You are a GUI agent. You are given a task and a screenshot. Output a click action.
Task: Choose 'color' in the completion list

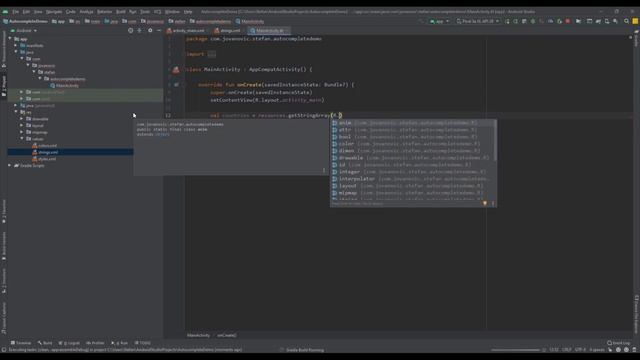coord(412,144)
